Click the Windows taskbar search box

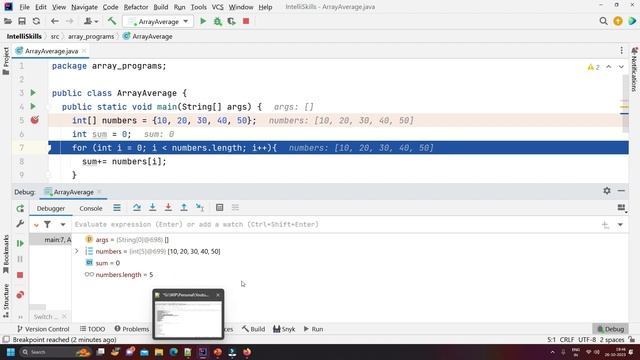coord(56,352)
